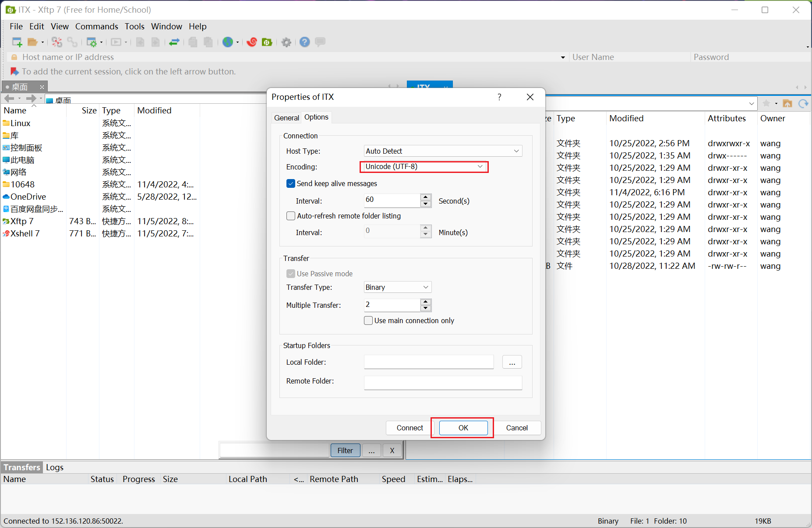Click the remote pane favorites star icon
Viewport: 812px width, 528px height.
point(766,103)
